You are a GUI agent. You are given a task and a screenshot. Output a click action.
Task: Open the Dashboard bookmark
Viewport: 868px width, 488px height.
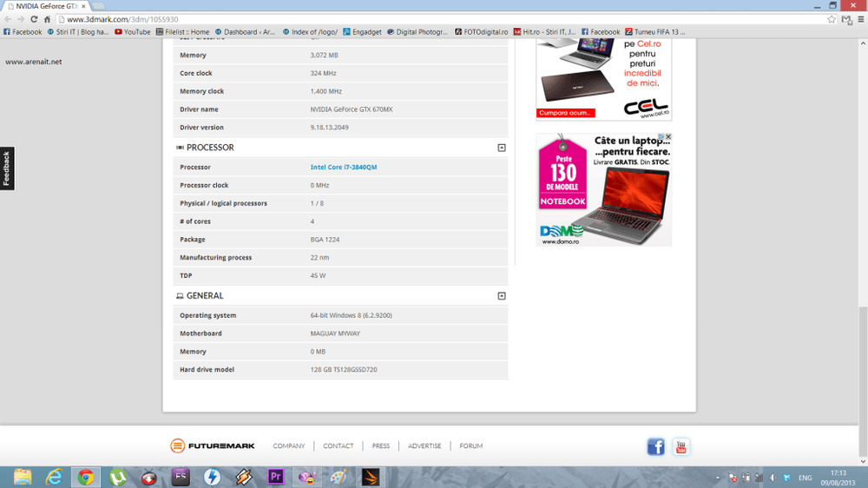[246, 32]
